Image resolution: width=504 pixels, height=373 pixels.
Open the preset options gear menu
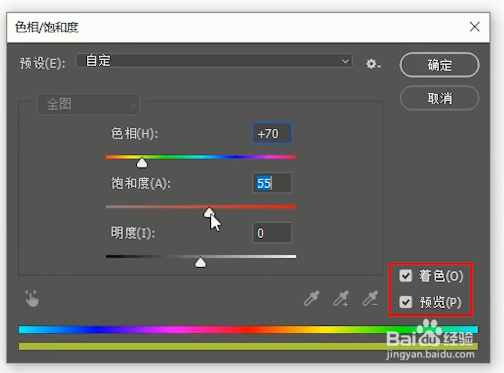(x=373, y=64)
